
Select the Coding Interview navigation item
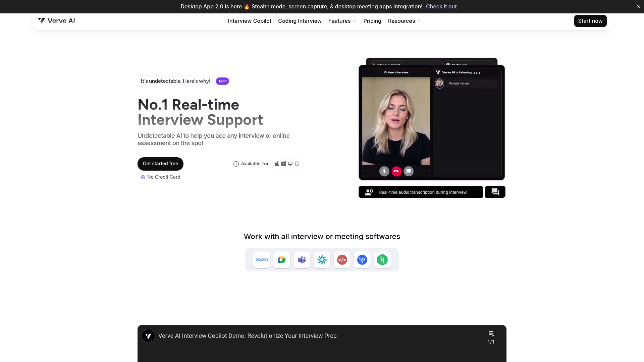(x=300, y=21)
